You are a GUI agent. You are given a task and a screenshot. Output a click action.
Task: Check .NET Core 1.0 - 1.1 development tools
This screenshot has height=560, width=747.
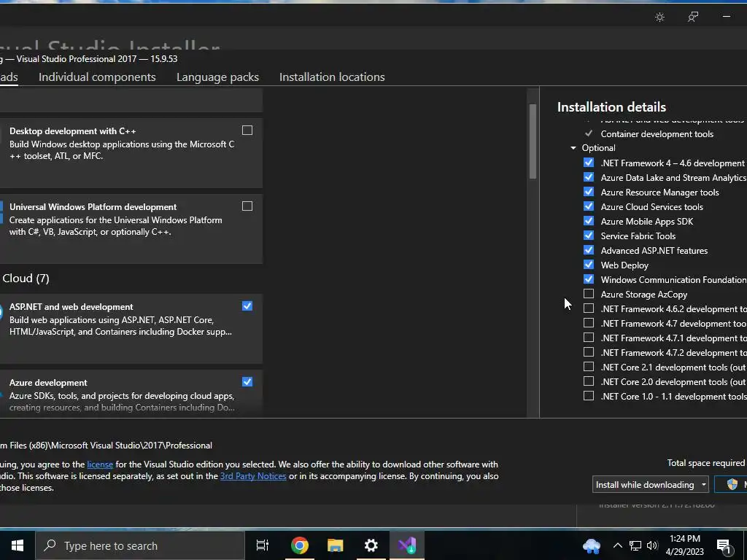tap(589, 396)
